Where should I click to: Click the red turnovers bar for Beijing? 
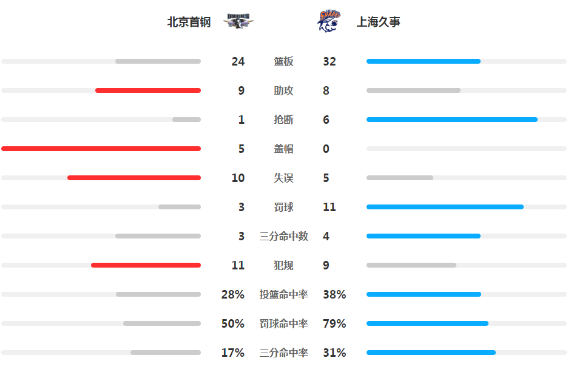[134, 178]
